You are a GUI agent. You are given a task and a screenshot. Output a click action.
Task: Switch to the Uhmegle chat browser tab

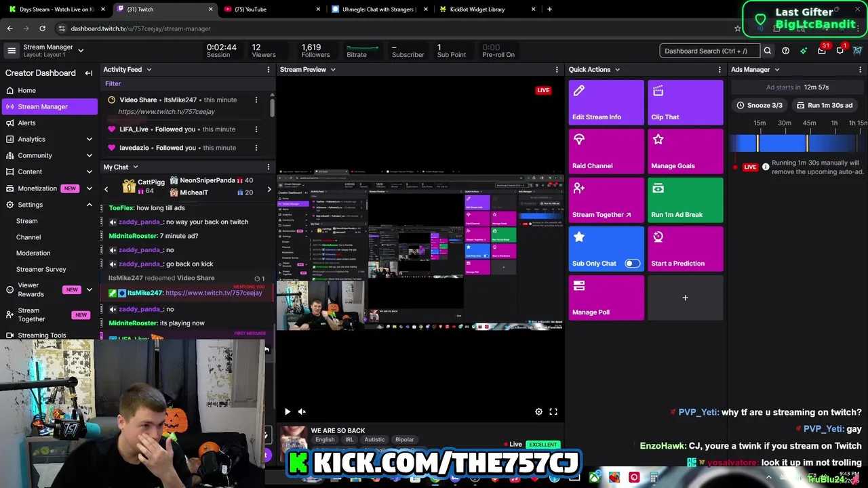[380, 9]
